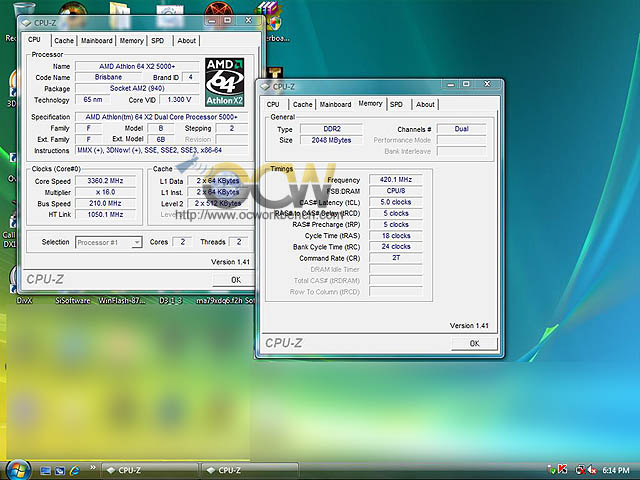This screenshot has height=480, width=640.
Task: Click title bar icon of Memory CPU-Z window
Action: pos(265,86)
